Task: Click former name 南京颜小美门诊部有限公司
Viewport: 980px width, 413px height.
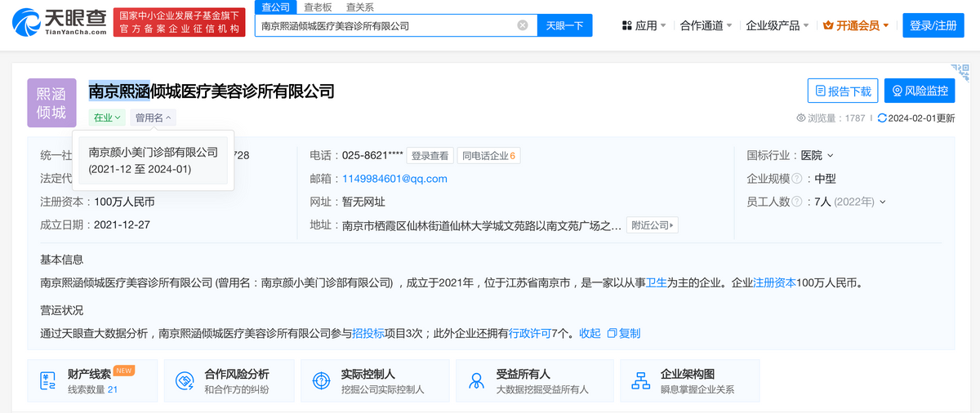Action: coord(154,152)
